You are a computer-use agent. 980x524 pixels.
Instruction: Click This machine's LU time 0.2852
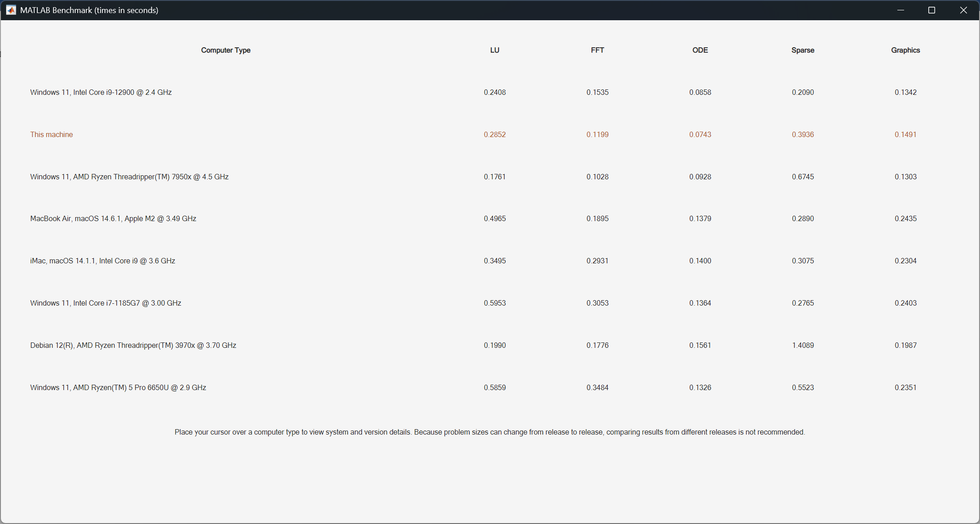point(494,134)
